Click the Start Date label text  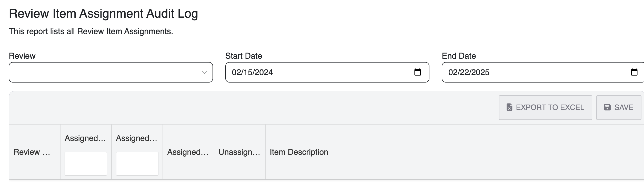(x=244, y=56)
